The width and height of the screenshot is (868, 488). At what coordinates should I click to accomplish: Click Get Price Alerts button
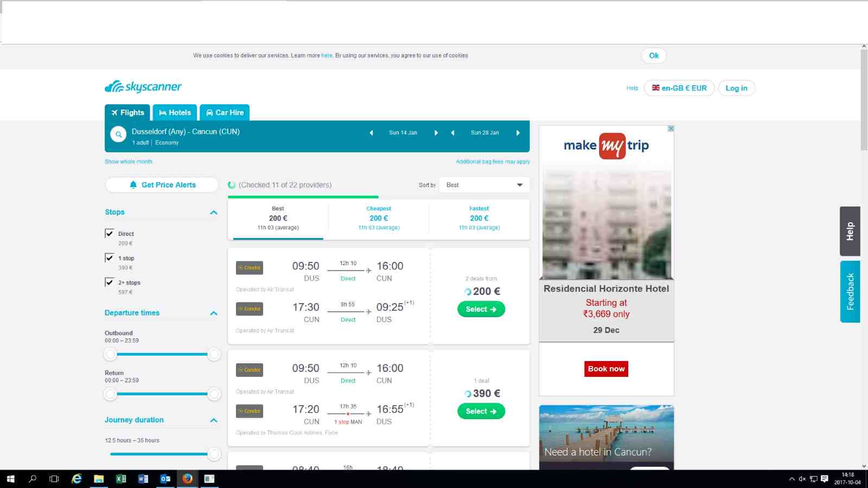[162, 185]
